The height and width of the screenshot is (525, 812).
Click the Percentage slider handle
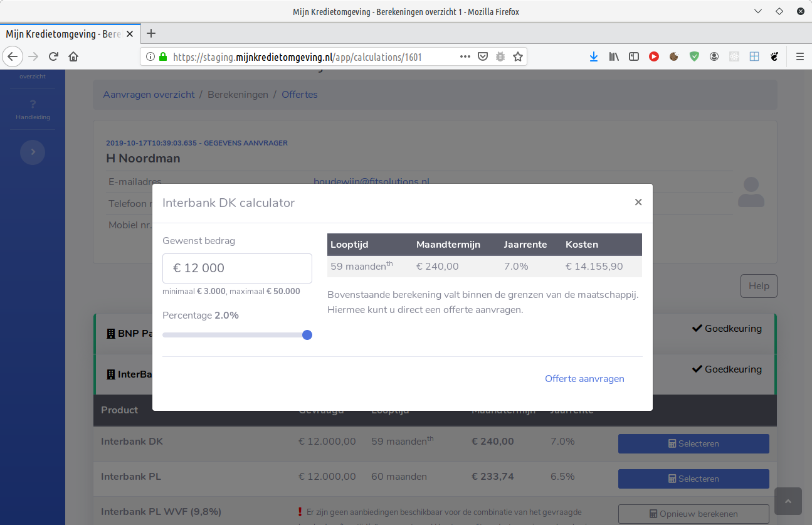pyautogui.click(x=307, y=335)
